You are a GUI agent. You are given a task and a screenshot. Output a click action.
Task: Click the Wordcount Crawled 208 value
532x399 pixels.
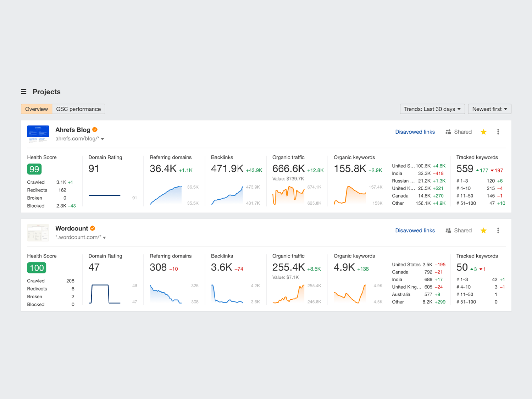coord(70,281)
